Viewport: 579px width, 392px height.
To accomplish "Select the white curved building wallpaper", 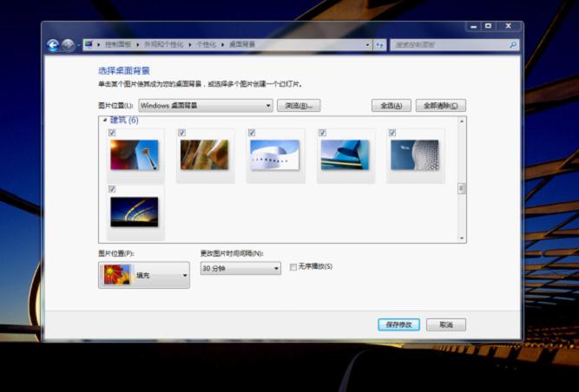I will pos(274,155).
